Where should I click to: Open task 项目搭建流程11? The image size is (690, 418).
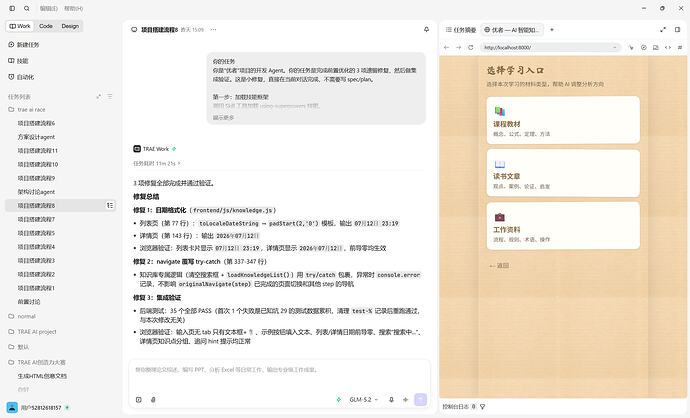point(37,150)
